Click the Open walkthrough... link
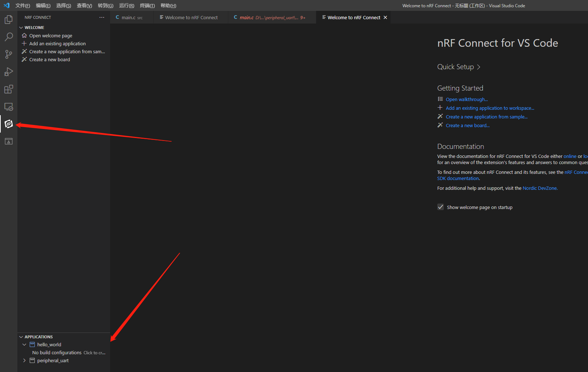588x372 pixels. tap(467, 99)
